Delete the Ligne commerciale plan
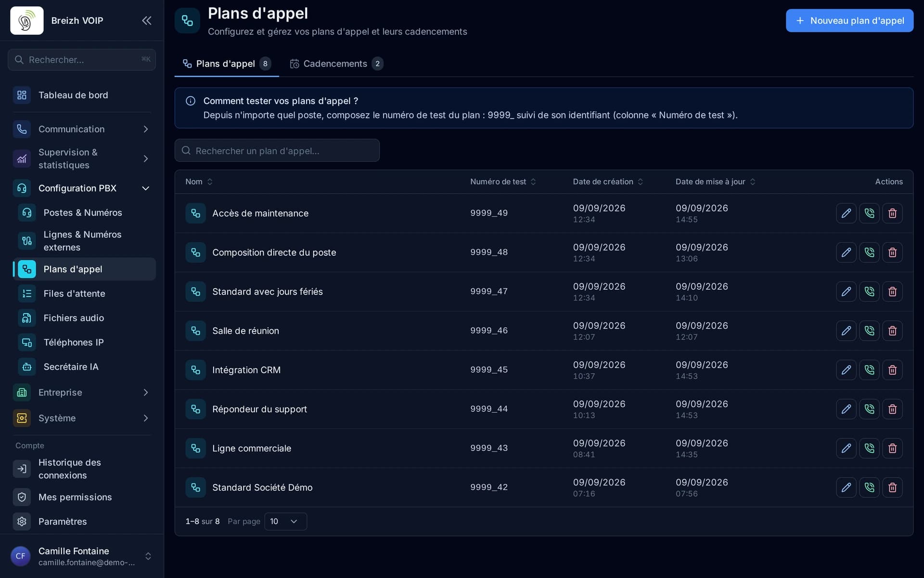The height and width of the screenshot is (578, 924). coord(892,448)
